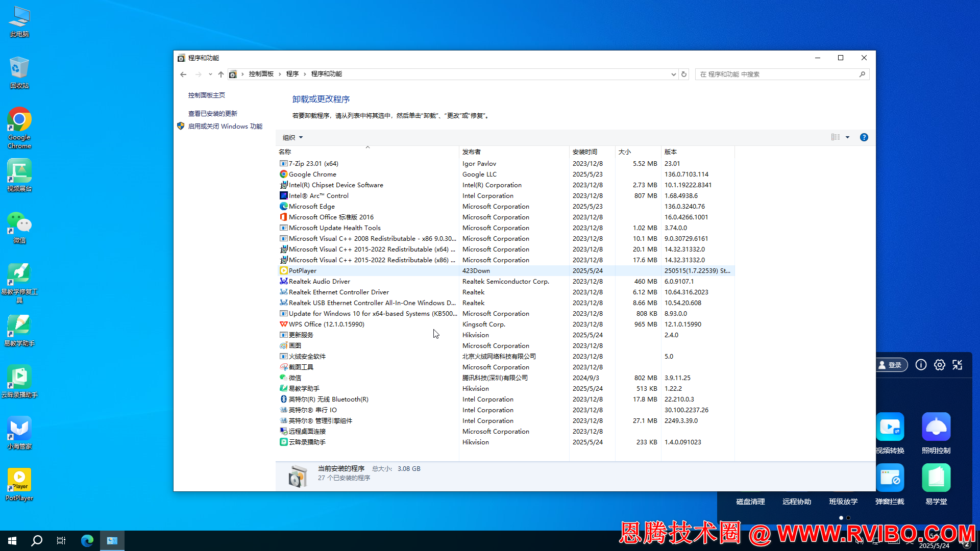Select Intel® Arc™ Control entry
This screenshot has height=551, width=980.
[505, 196]
